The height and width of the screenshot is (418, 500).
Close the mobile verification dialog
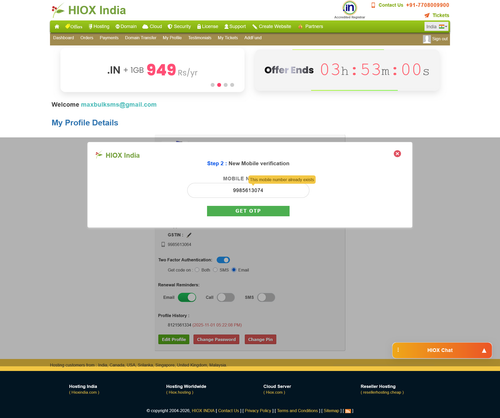[x=397, y=154]
